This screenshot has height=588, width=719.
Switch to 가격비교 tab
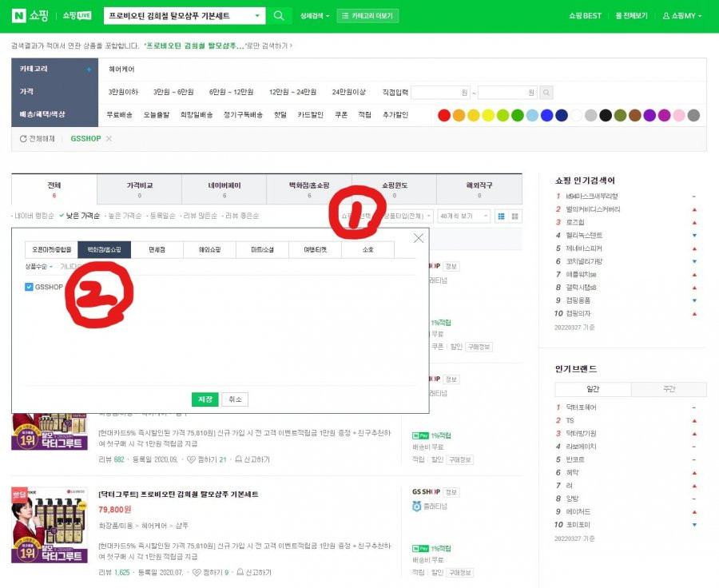coord(139,189)
